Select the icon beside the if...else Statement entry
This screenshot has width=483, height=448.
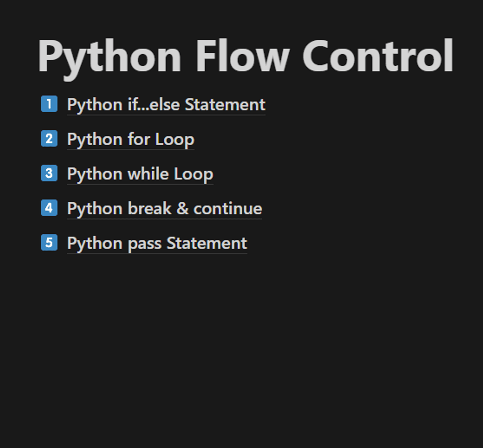49,104
